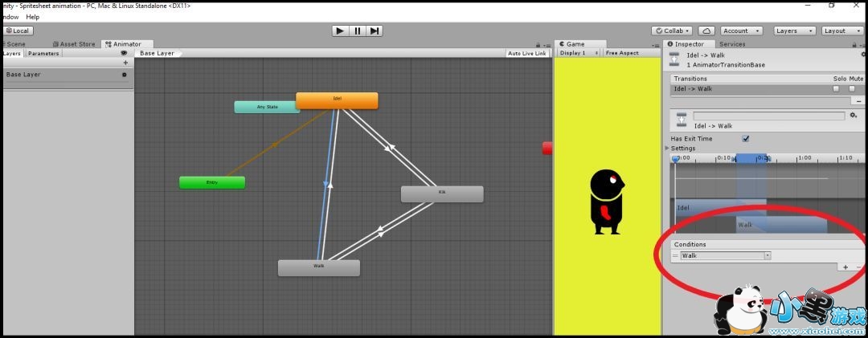
Task: Expand the Settings foldout
Action: point(667,149)
